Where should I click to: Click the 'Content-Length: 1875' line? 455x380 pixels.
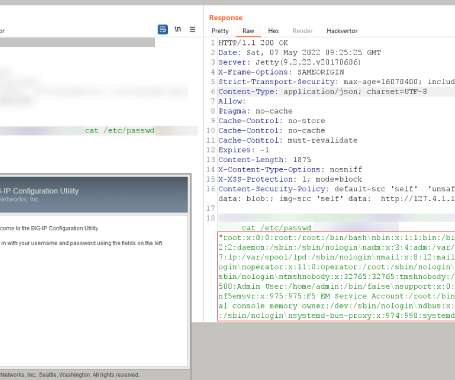point(265,160)
